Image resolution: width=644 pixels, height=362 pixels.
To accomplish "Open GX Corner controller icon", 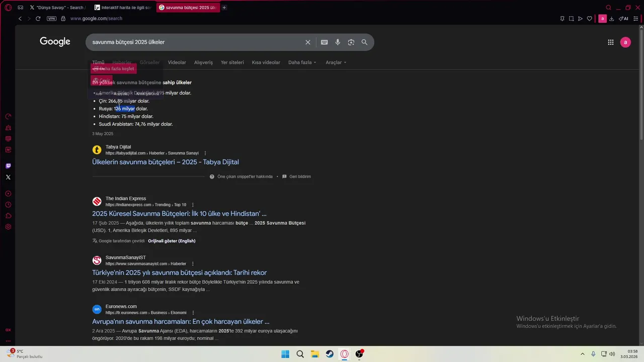I will tap(20, 8).
